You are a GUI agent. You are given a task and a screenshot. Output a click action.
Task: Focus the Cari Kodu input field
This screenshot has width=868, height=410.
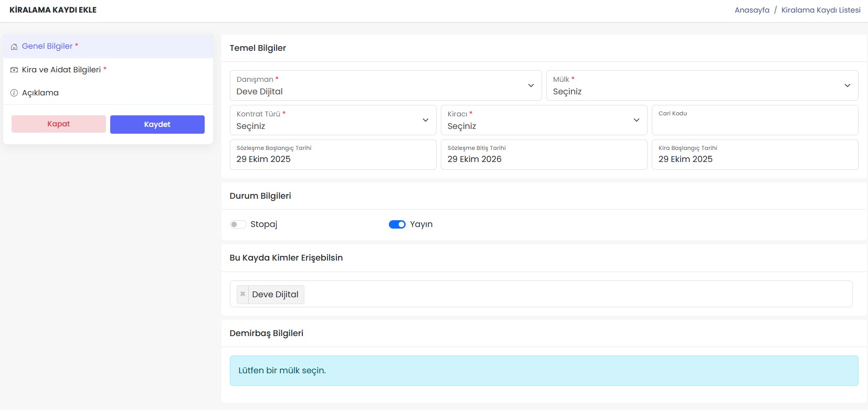754,124
